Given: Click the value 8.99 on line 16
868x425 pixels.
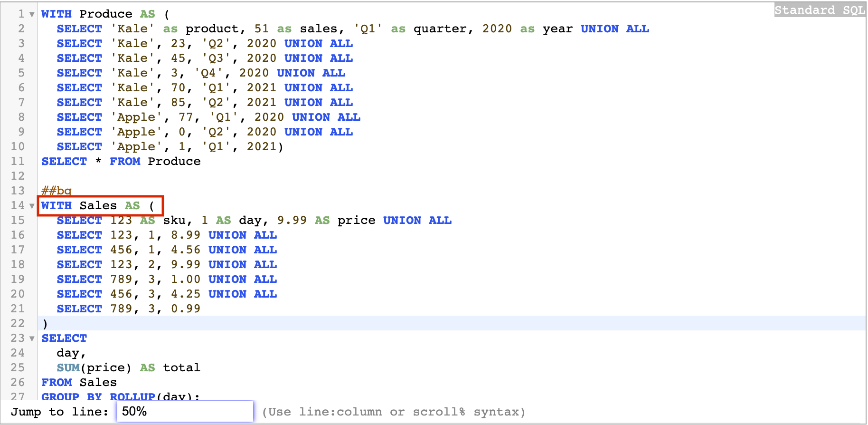Looking at the screenshot, I should tap(186, 235).
